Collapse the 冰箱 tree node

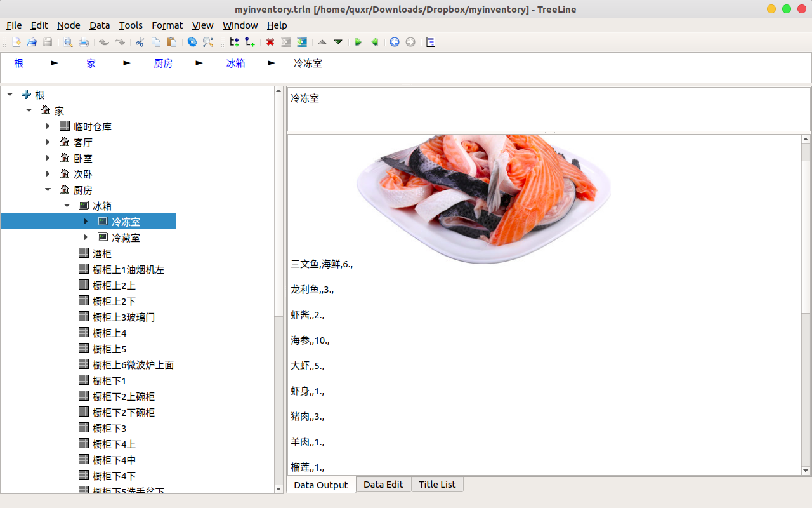pos(67,206)
